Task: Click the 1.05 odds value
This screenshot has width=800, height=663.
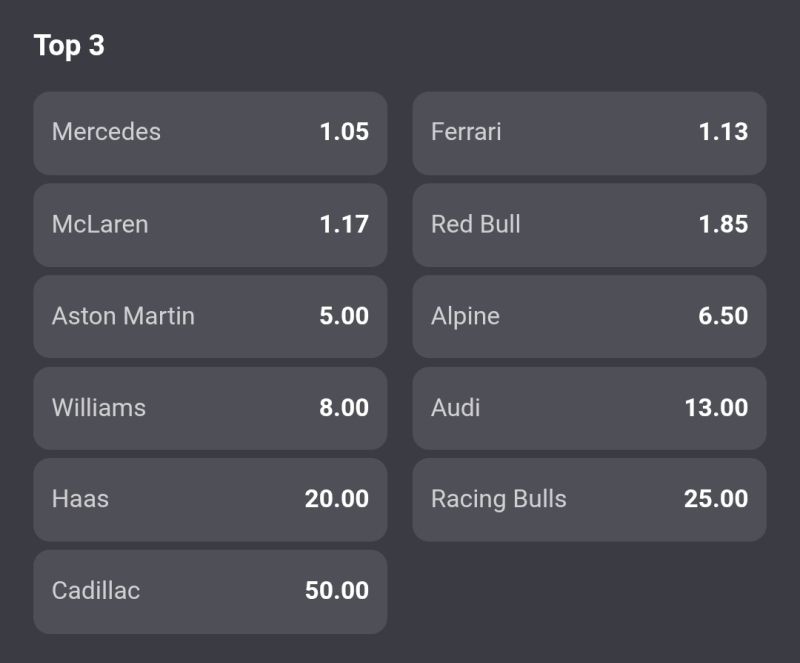Action: tap(344, 132)
